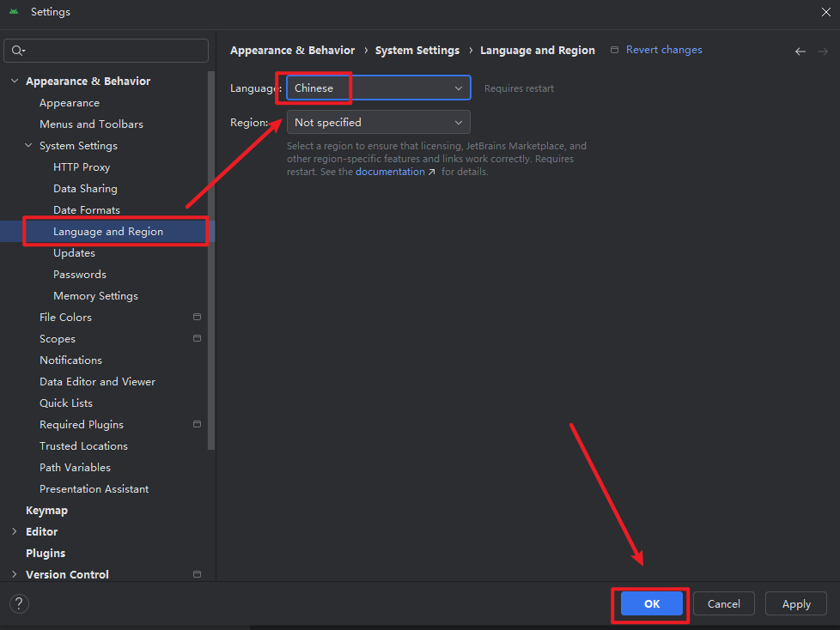
Task: Click project-level icon next to Version Control
Action: pyautogui.click(x=197, y=574)
